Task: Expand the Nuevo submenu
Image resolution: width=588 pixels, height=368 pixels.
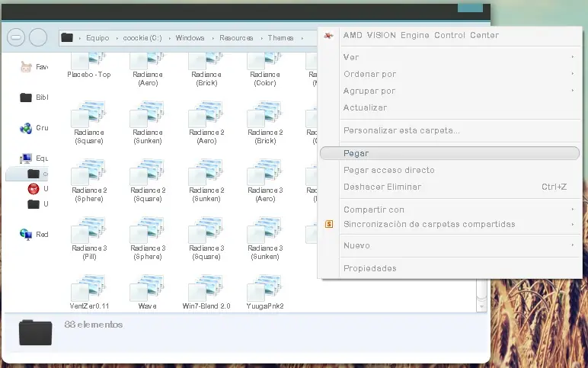Action: (450, 245)
